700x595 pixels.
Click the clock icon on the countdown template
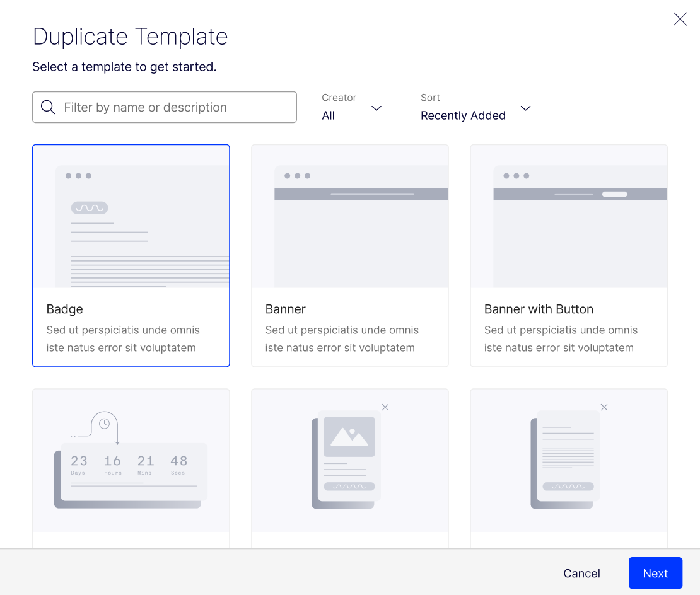pyautogui.click(x=106, y=422)
